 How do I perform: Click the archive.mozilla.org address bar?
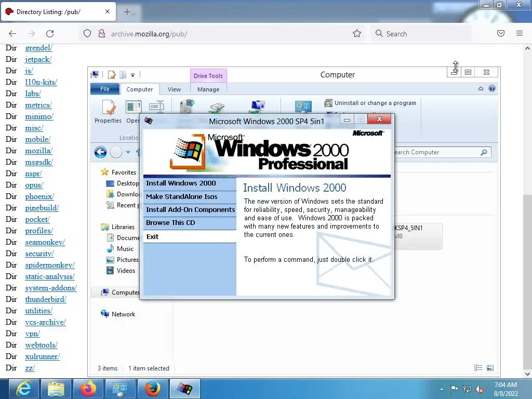222,34
